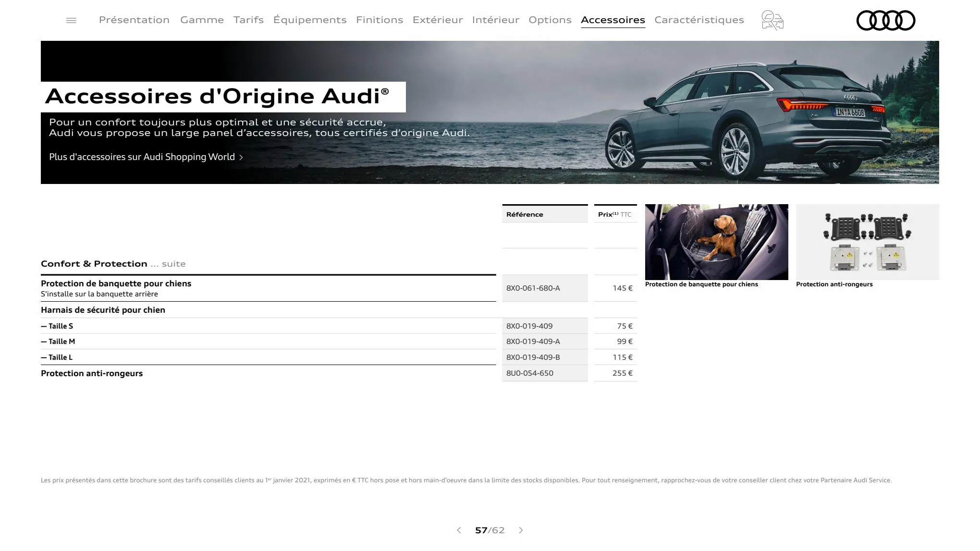Open the Gamme tab
Image resolution: width=980 pixels, height=551 pixels.
click(x=202, y=20)
